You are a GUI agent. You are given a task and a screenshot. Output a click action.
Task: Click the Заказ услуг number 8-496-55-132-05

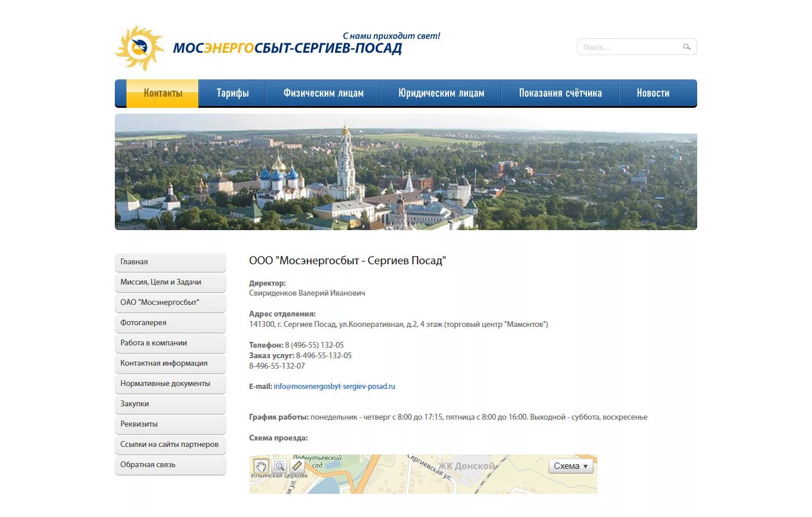324,355
